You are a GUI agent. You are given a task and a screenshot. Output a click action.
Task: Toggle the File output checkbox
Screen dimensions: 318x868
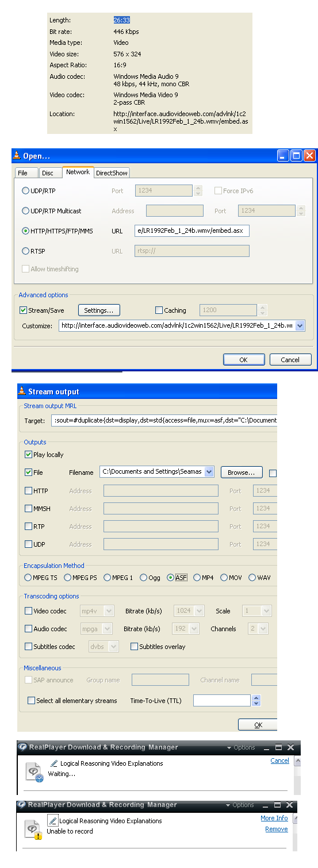click(x=29, y=473)
